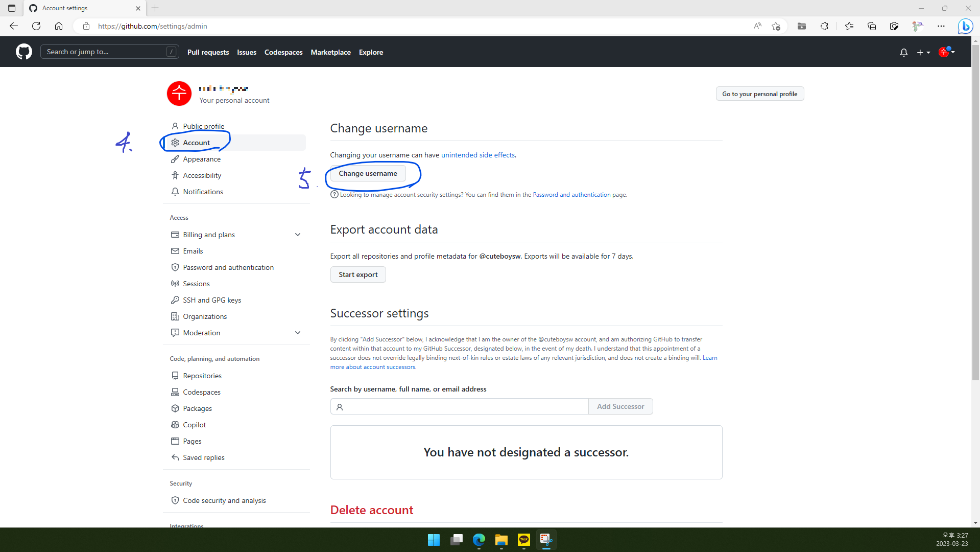Open Marketplace in header

click(330, 52)
